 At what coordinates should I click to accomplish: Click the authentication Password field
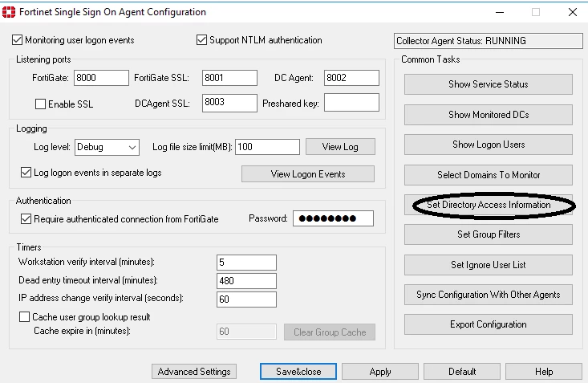point(333,218)
